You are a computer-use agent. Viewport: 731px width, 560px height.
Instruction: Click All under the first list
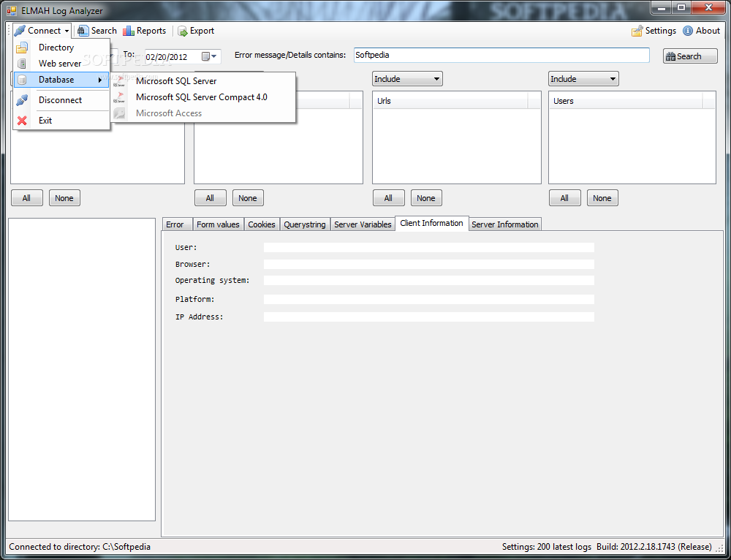27,198
